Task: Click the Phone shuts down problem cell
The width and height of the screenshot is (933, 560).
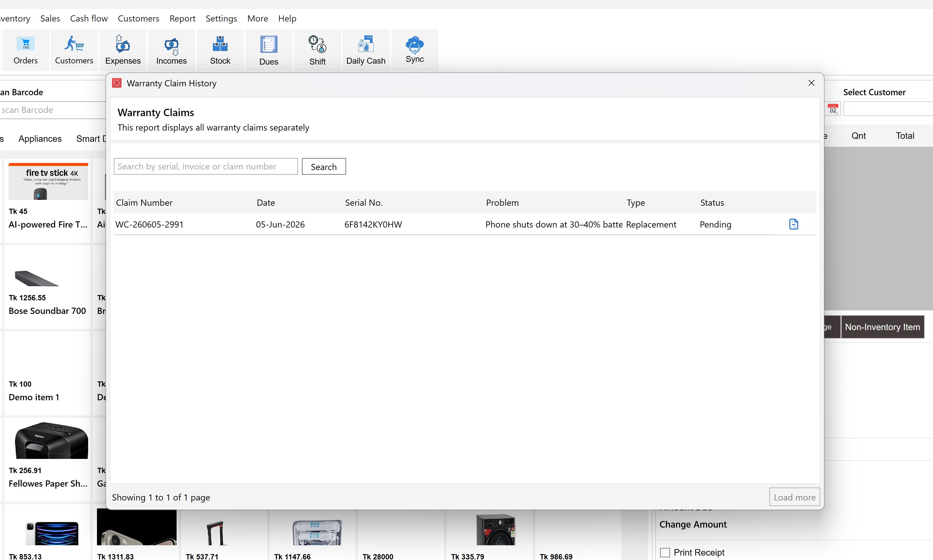Action: (554, 225)
